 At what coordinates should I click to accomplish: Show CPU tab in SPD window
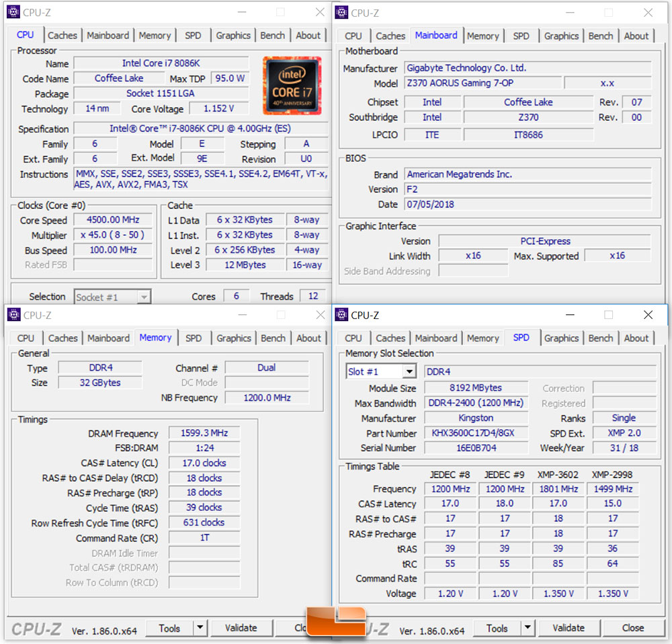click(x=353, y=338)
